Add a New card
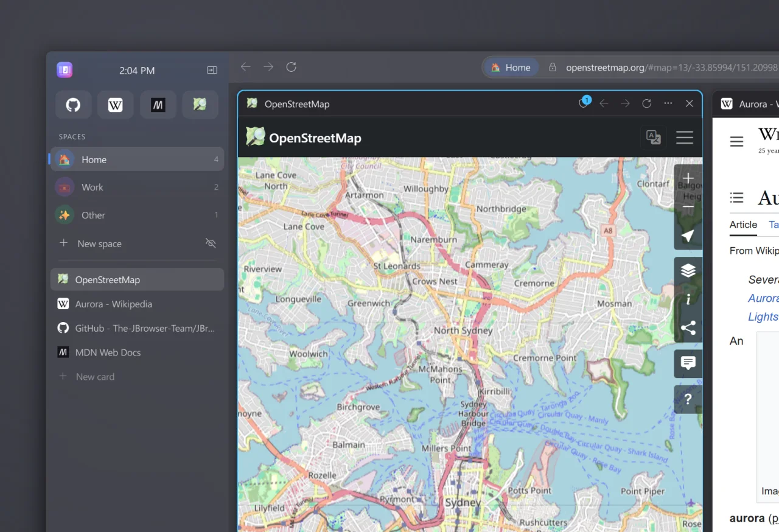 (x=86, y=377)
